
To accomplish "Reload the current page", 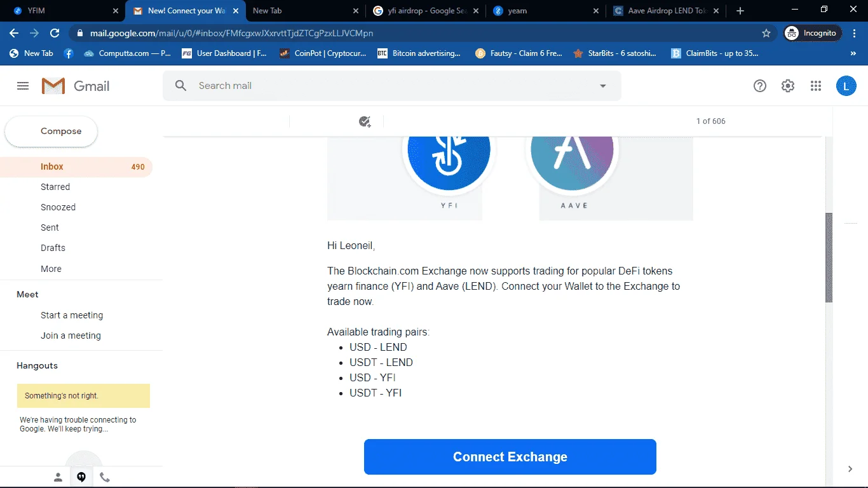I will [55, 33].
